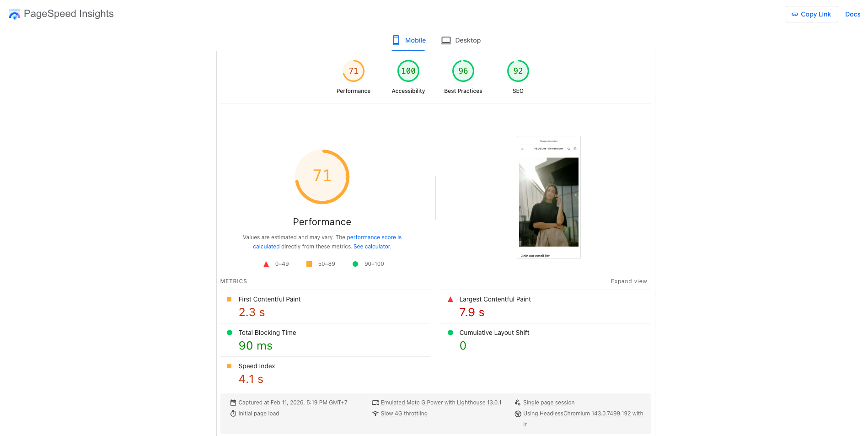Click the Cumulative Layout Shift 0 value
Image resolution: width=868 pixels, height=436 pixels.
pos(463,346)
